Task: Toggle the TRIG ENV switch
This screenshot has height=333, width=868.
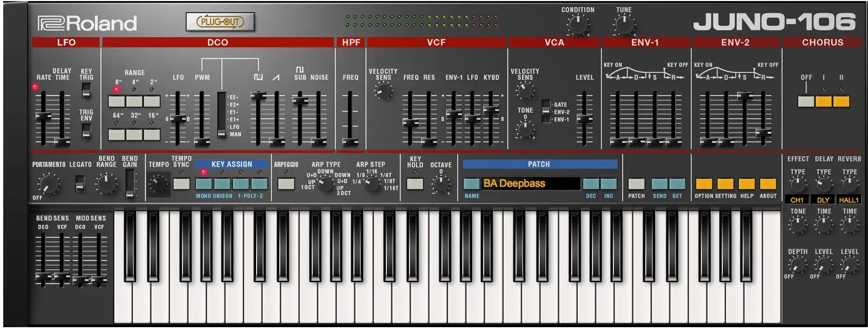Action: coord(86,131)
